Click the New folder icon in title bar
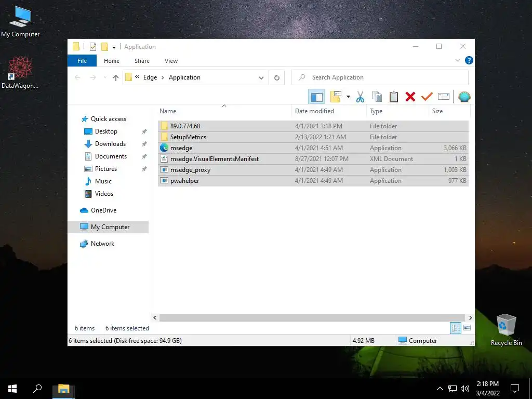The height and width of the screenshot is (399, 532). [x=104, y=47]
